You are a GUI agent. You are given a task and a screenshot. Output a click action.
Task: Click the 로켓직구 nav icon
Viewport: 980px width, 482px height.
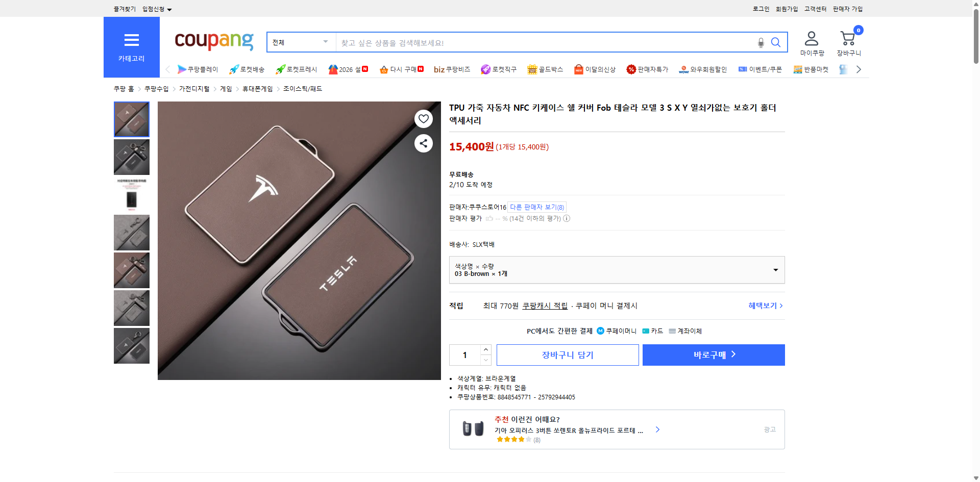click(x=499, y=69)
